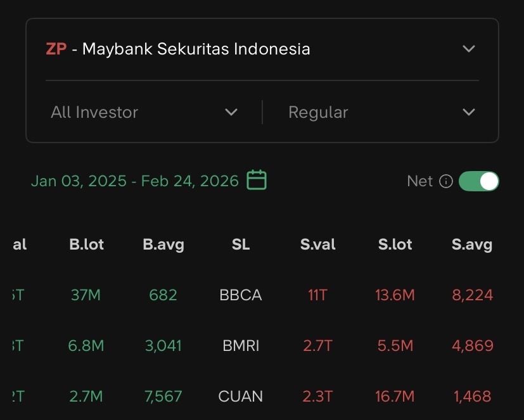
Task: Open the All Investor dropdown
Action: [144, 112]
